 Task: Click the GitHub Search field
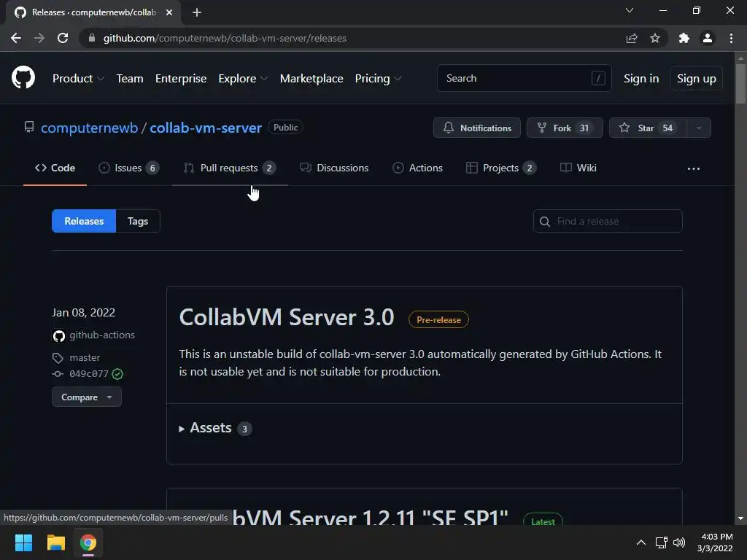click(x=524, y=78)
